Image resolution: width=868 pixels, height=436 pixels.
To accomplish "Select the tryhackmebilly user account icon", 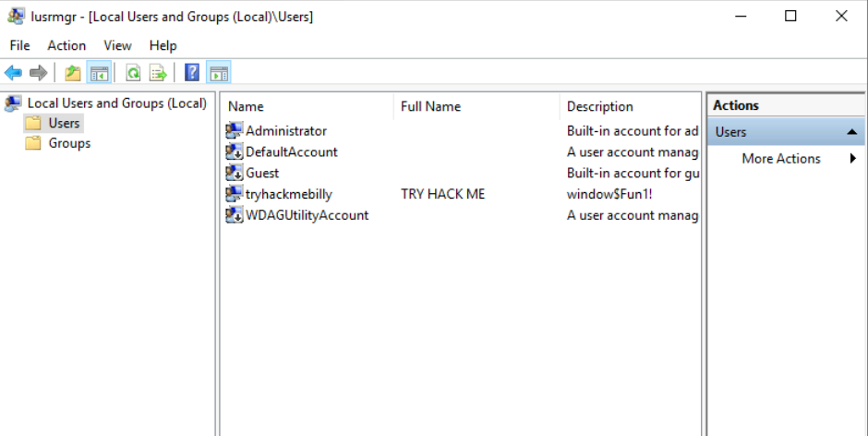I will (x=235, y=194).
